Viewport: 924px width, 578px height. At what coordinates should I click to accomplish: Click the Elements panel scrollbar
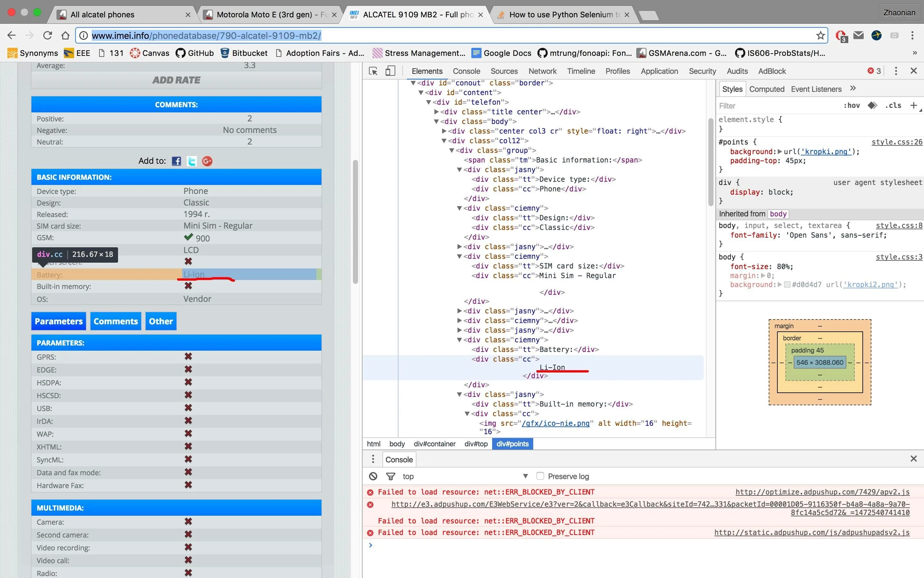pos(711,162)
